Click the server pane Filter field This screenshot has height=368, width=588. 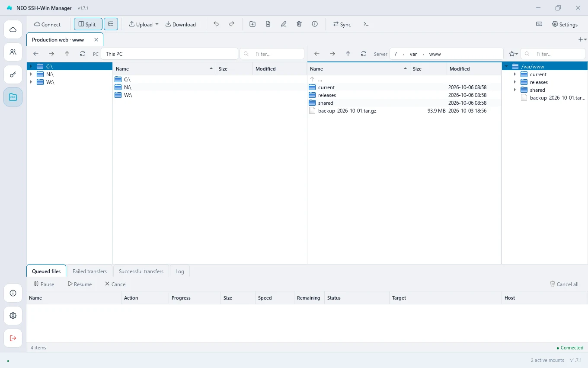point(553,54)
